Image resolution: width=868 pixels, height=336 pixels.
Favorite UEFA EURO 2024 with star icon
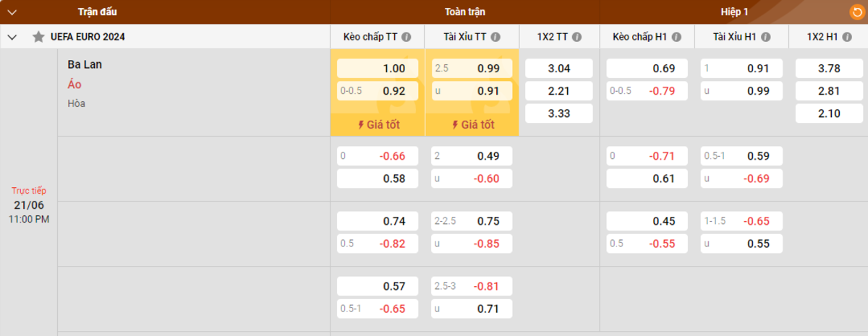click(38, 37)
